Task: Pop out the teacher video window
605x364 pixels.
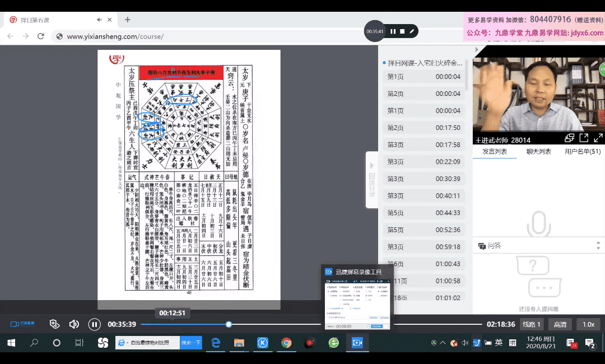Action: pyautogui.click(x=583, y=138)
